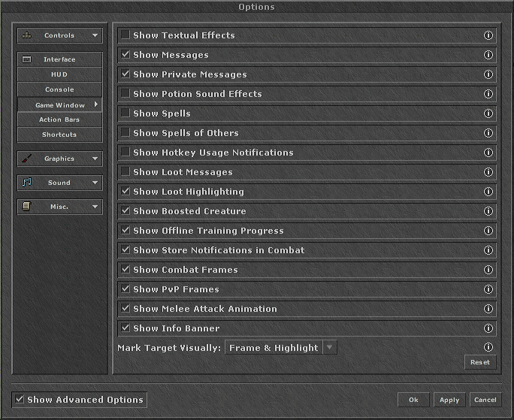Expand the Misc. section arrow
This screenshot has width=514, height=420.
pyautogui.click(x=95, y=207)
